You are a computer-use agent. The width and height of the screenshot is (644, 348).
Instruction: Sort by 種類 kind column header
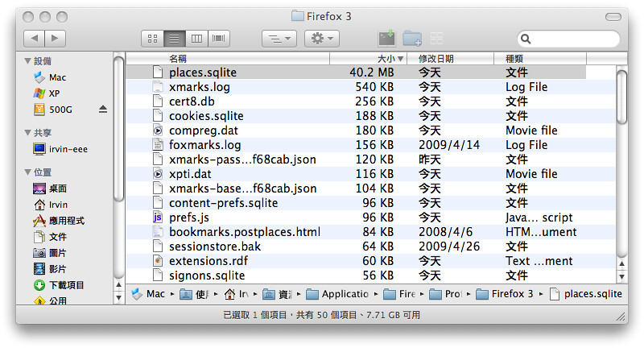pyautogui.click(x=540, y=59)
